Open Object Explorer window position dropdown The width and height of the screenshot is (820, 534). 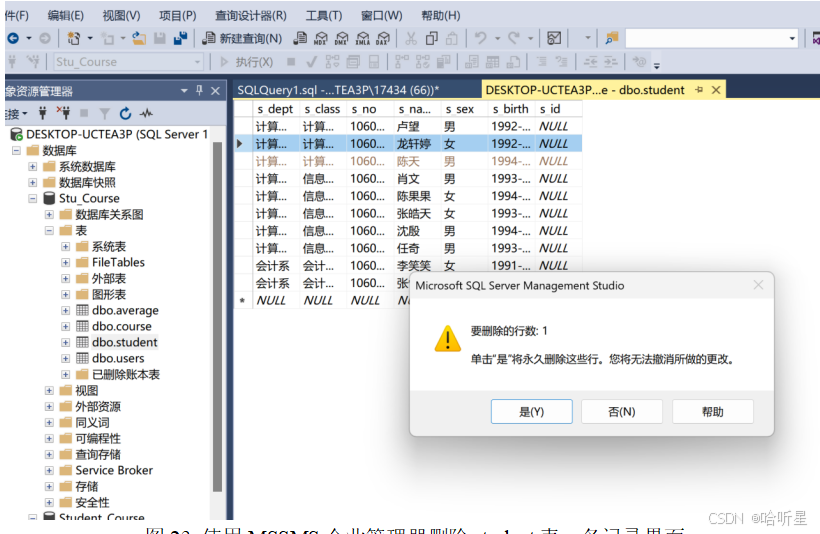[x=184, y=90]
